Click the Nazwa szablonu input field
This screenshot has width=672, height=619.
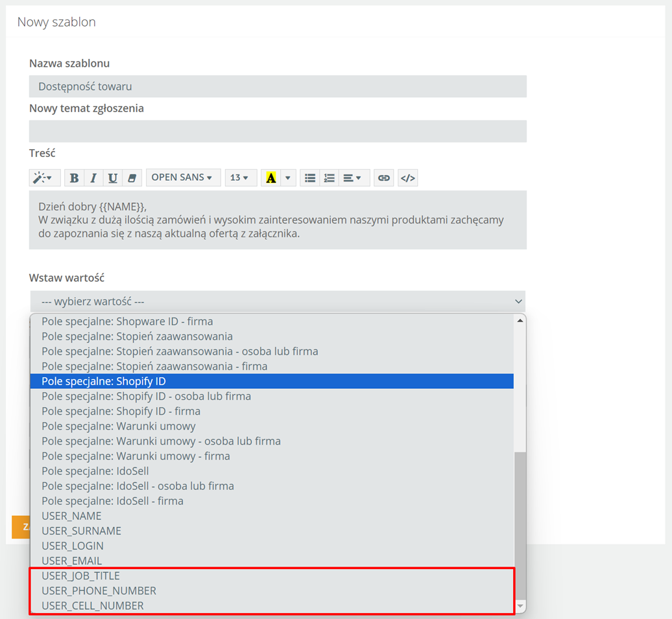(x=278, y=86)
